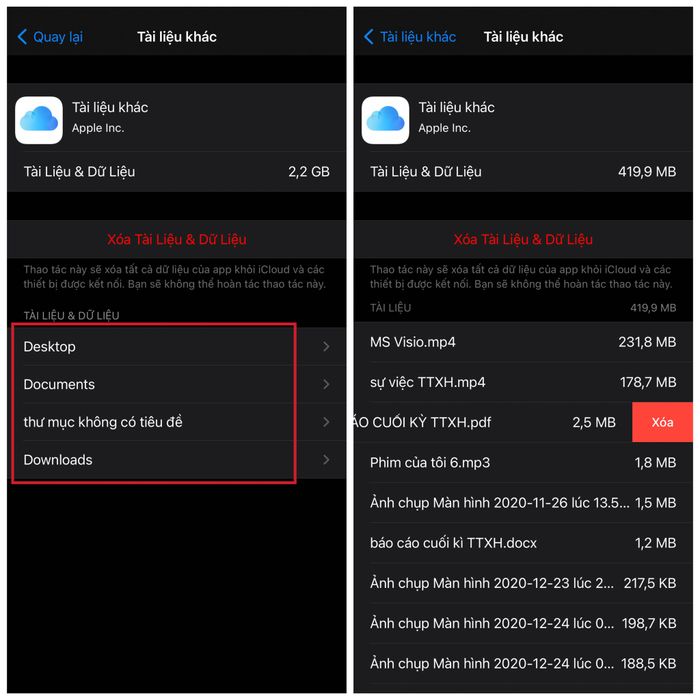Tap Xóa Tài Liệu & Dữ Liệu on the left screen

click(177, 239)
